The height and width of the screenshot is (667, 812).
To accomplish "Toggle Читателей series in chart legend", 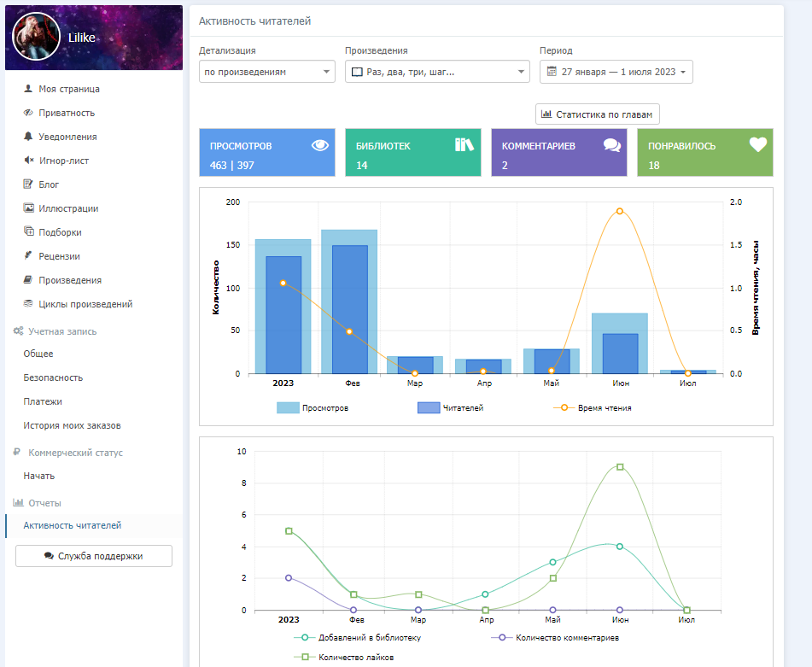I will point(451,408).
